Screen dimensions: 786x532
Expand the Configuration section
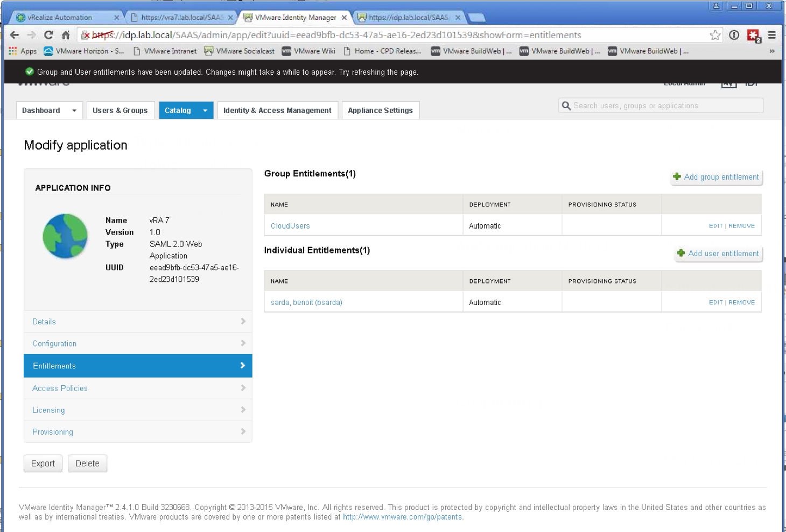138,344
